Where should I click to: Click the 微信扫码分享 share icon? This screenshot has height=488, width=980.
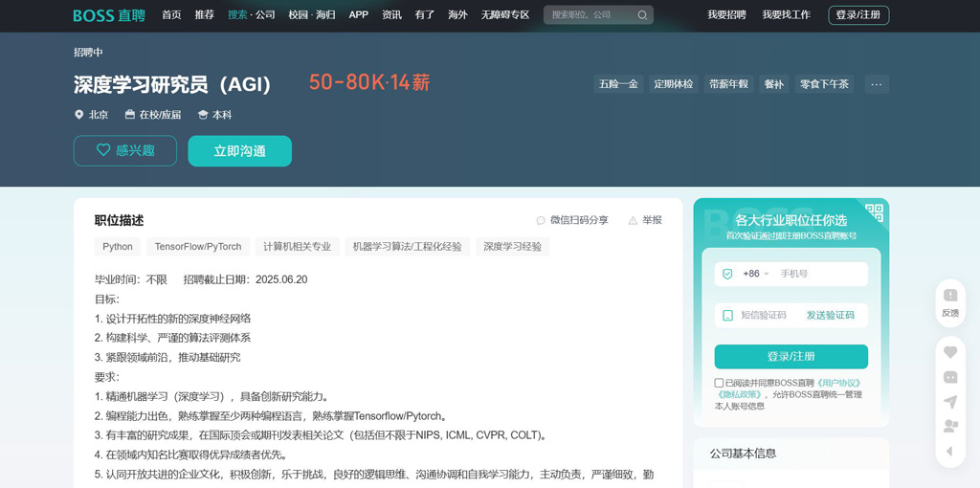541,221
